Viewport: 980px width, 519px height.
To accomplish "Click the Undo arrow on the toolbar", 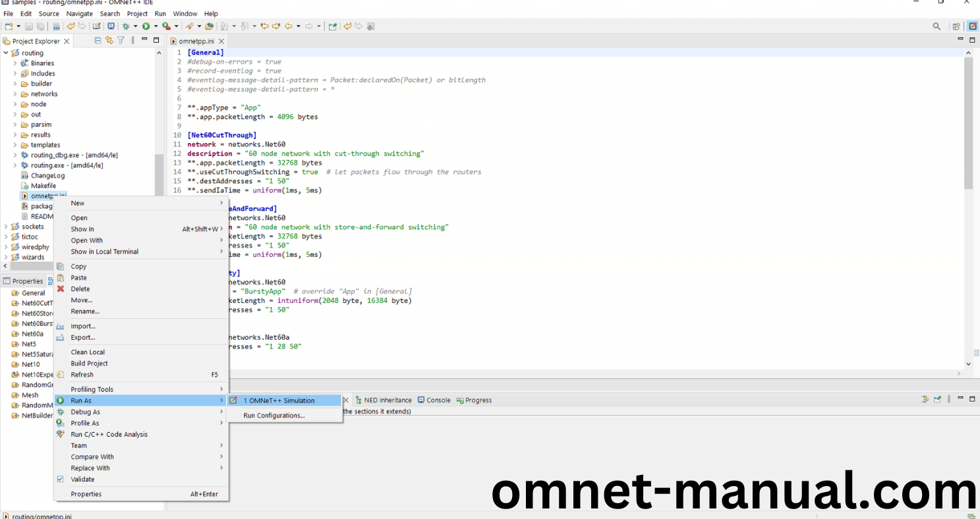I will click(x=71, y=26).
